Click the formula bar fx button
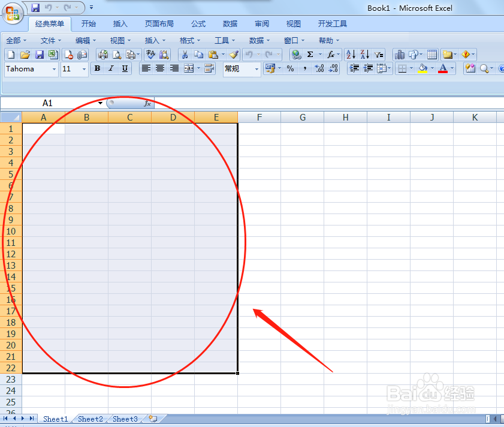The height and width of the screenshot is (427, 504). [x=147, y=103]
